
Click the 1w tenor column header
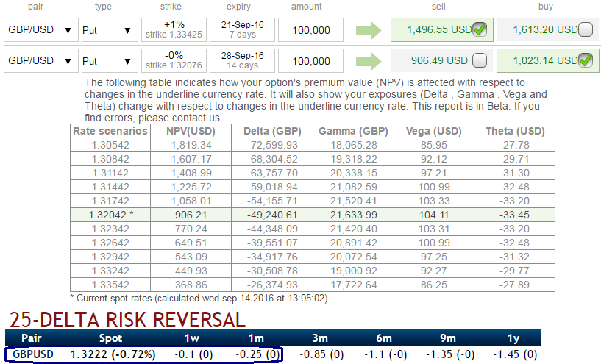(x=192, y=338)
